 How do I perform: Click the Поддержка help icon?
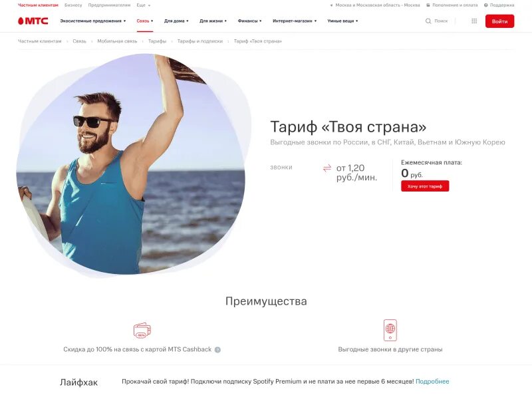click(x=486, y=5)
